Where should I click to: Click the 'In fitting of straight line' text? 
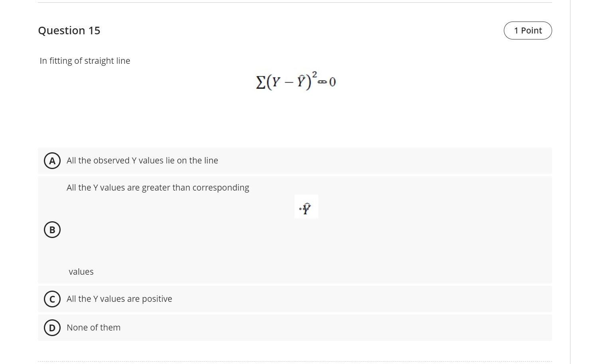tap(85, 61)
